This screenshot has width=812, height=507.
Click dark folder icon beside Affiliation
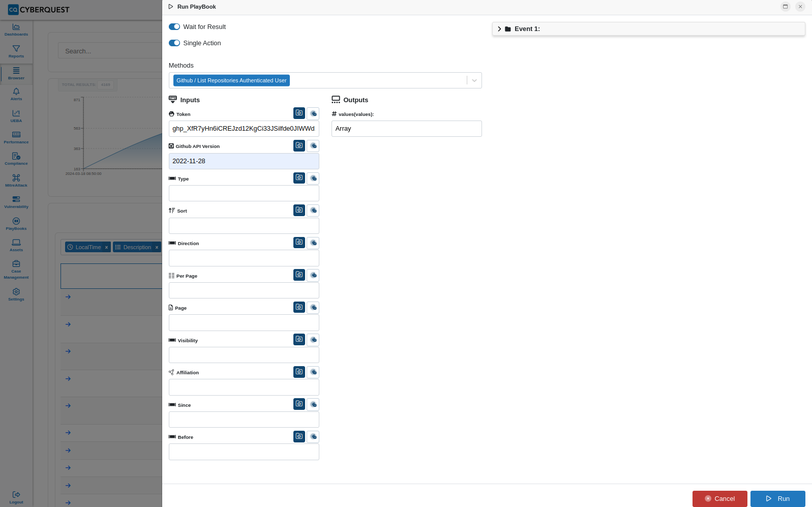click(299, 372)
